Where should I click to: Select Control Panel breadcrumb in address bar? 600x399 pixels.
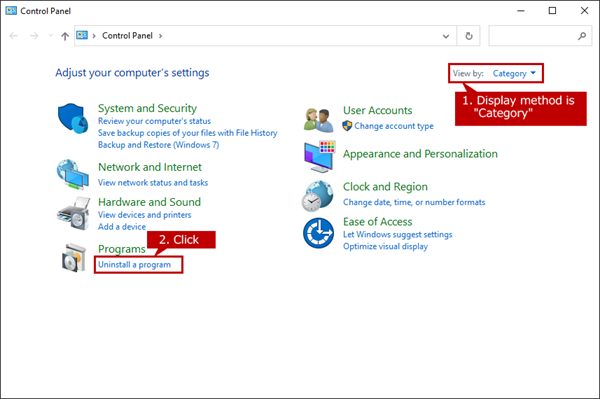pos(127,36)
